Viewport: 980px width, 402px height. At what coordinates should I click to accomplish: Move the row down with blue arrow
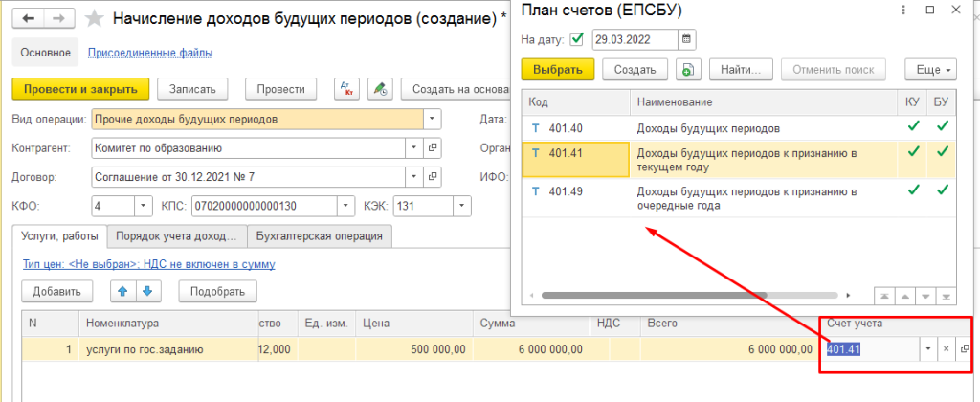(x=147, y=291)
